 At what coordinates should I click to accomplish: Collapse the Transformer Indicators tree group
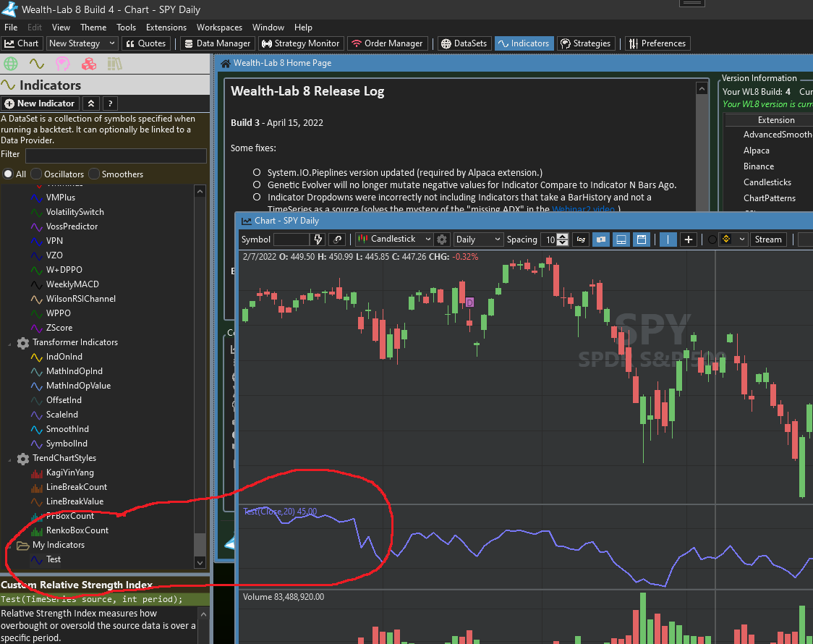point(12,342)
